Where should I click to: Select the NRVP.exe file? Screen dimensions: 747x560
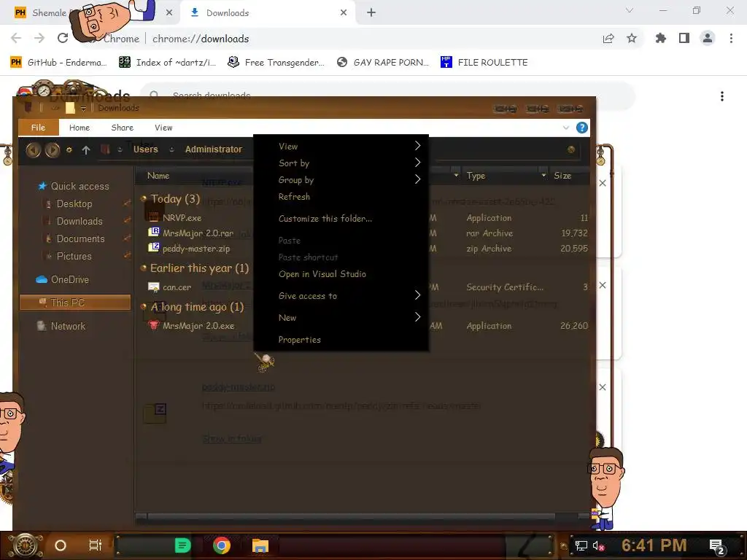(182, 217)
